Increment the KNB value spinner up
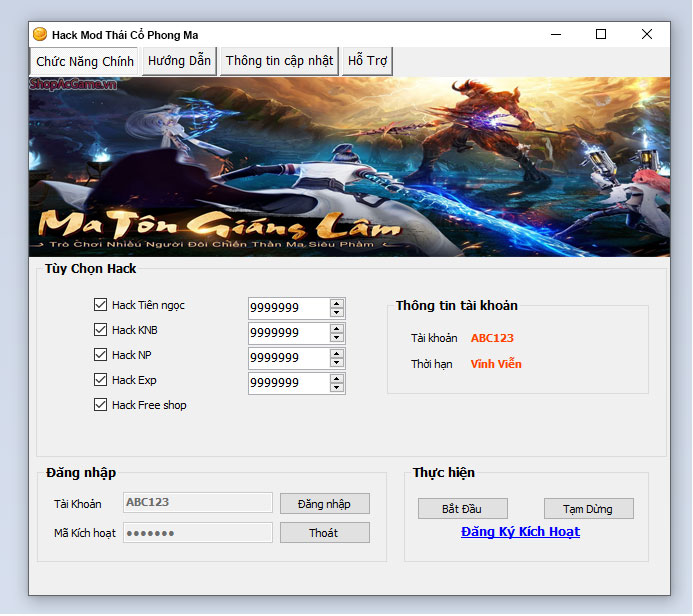 [337, 328]
